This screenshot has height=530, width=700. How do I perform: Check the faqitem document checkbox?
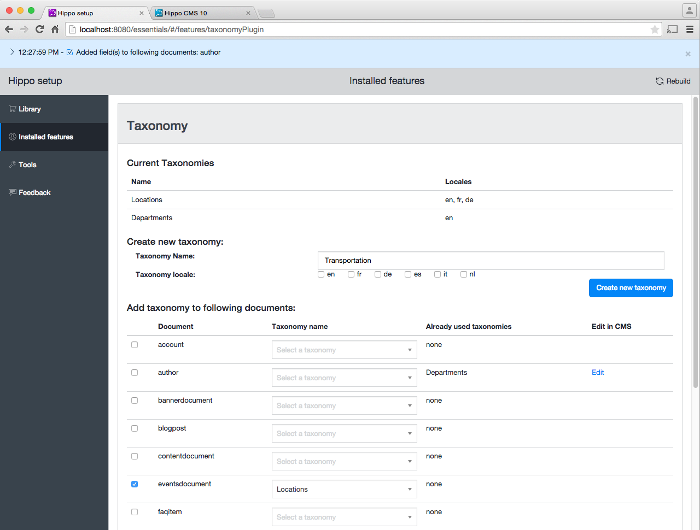click(134, 512)
